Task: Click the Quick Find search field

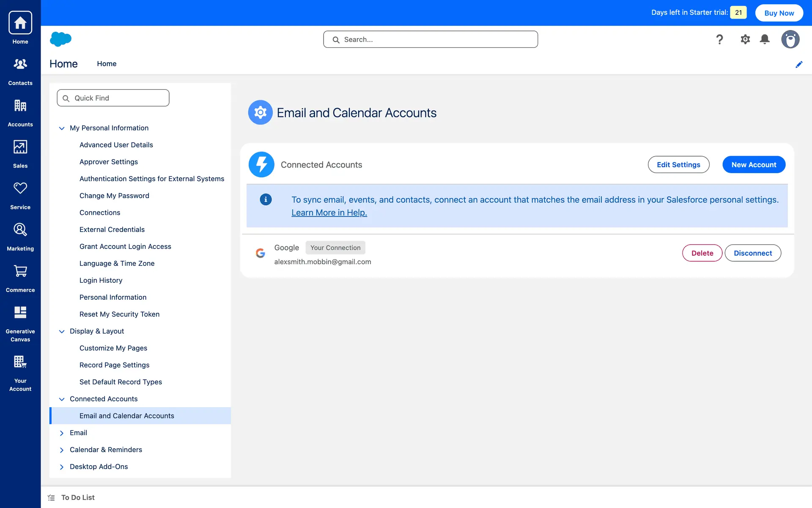Action: tap(113, 98)
